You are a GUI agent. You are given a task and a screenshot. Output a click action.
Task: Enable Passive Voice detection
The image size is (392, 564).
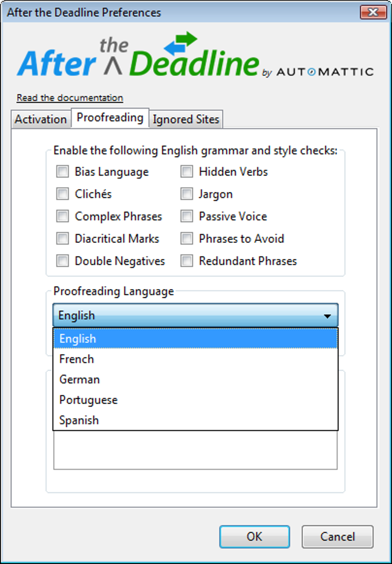[187, 216]
